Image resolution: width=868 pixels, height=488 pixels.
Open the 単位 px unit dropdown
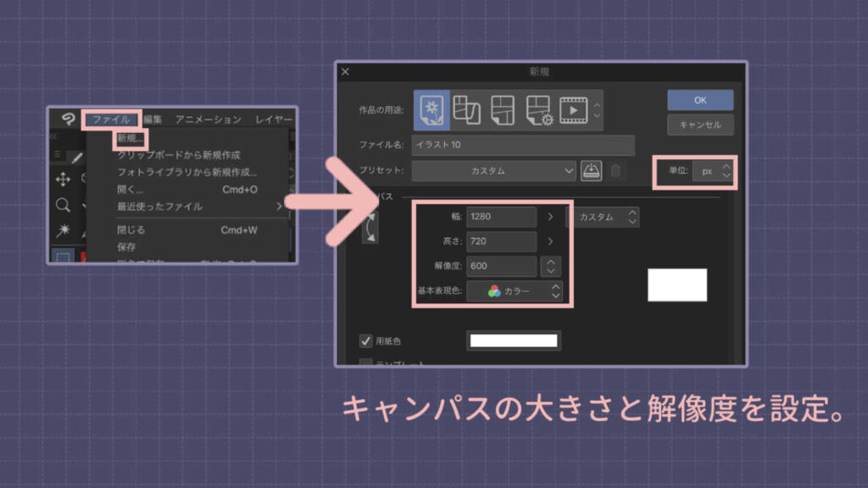tap(713, 171)
